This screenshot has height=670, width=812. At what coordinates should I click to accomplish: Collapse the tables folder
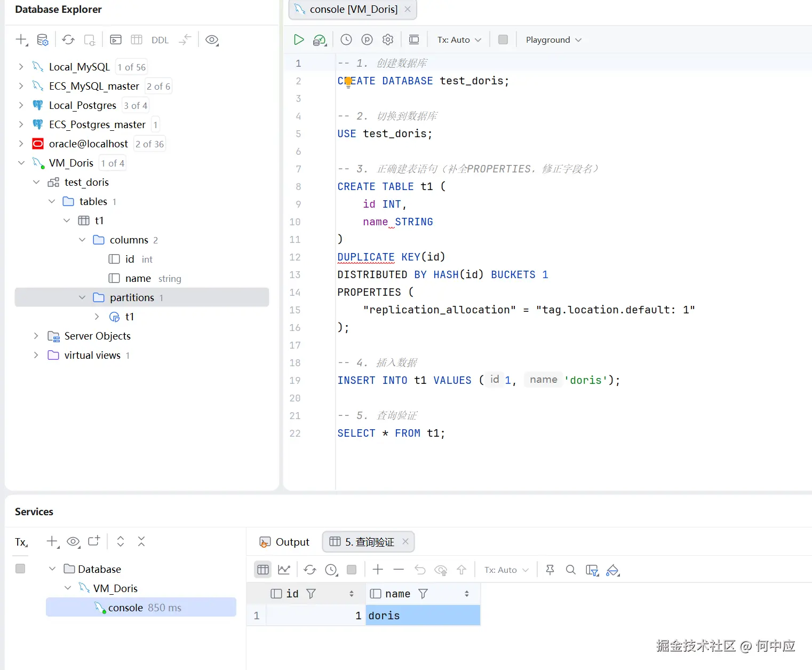[x=52, y=201]
